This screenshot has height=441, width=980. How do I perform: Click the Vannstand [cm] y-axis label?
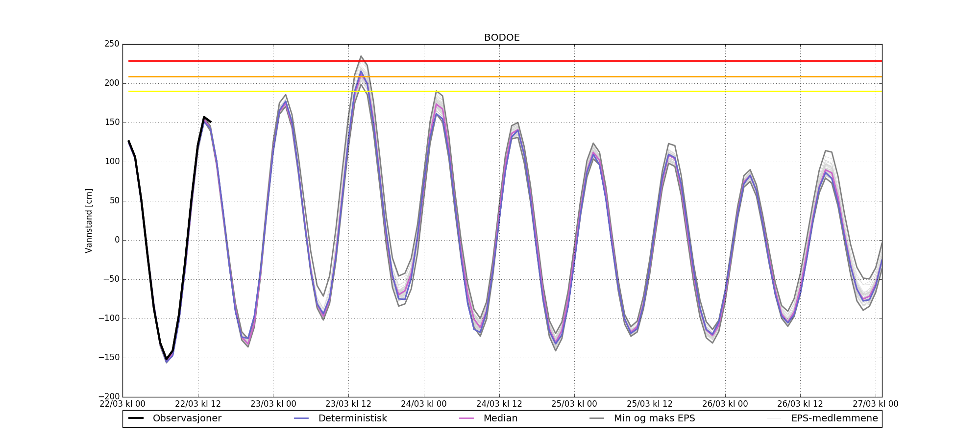[x=89, y=220]
